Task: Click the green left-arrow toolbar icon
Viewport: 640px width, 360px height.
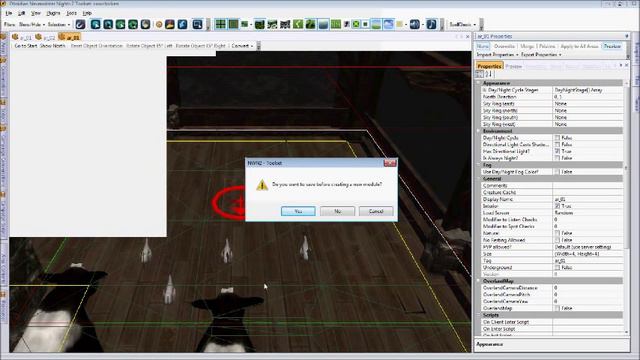Action: coord(298,24)
